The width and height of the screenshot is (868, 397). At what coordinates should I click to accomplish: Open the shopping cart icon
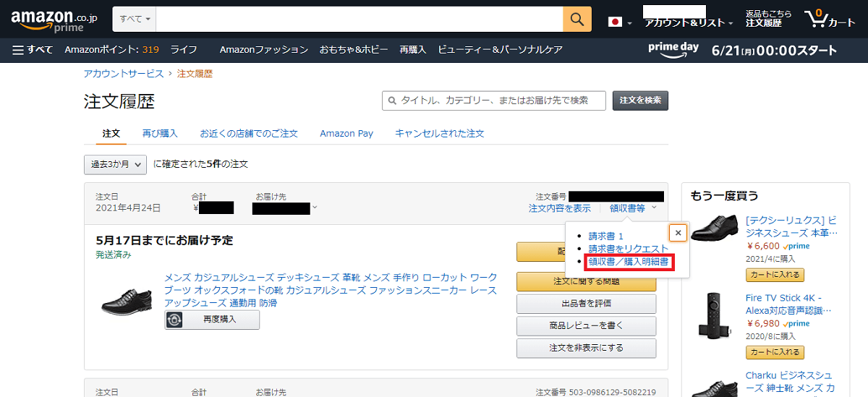tap(829, 20)
